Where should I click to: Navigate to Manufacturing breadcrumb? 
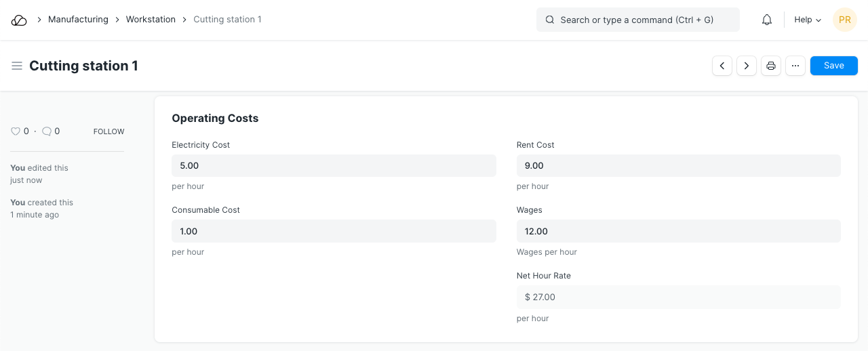(x=78, y=20)
